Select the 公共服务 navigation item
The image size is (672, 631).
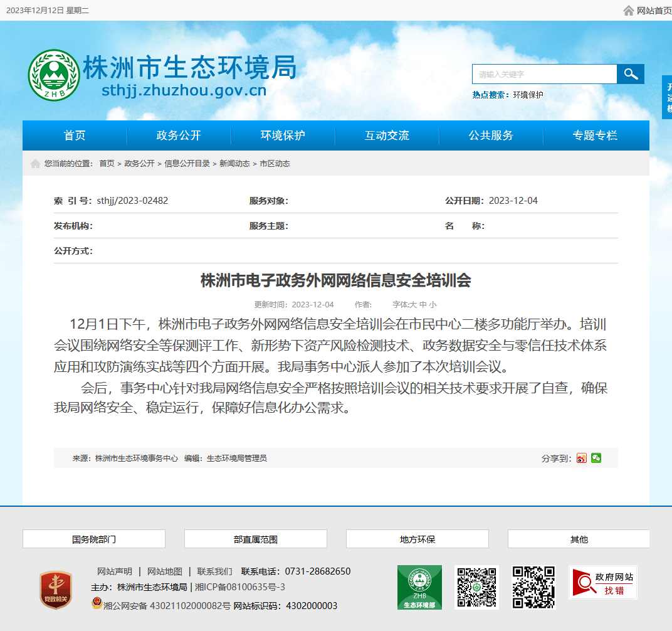[x=491, y=135]
